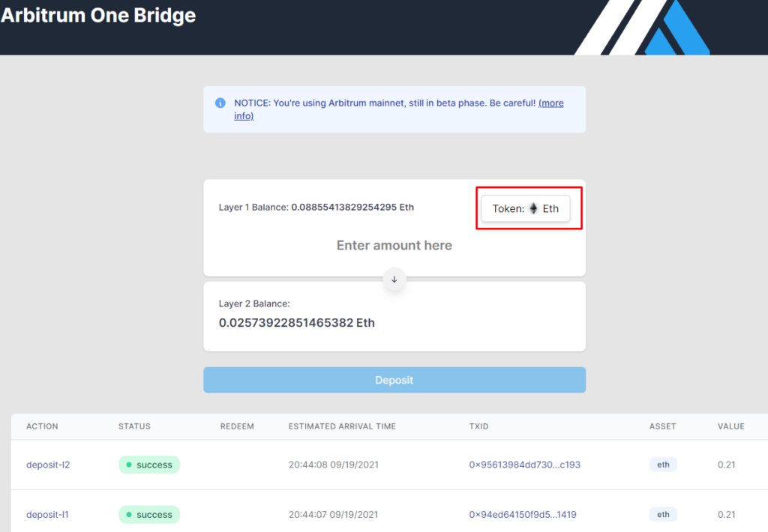Click the green success dot for deposit-l1
The image size is (768, 532).
[x=127, y=515]
